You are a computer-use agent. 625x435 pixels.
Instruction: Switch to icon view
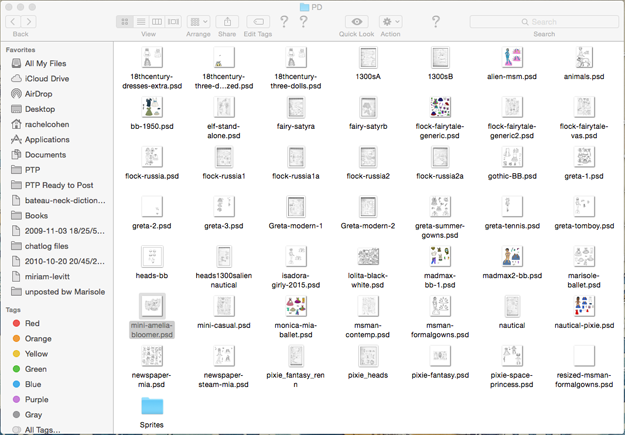(124, 22)
